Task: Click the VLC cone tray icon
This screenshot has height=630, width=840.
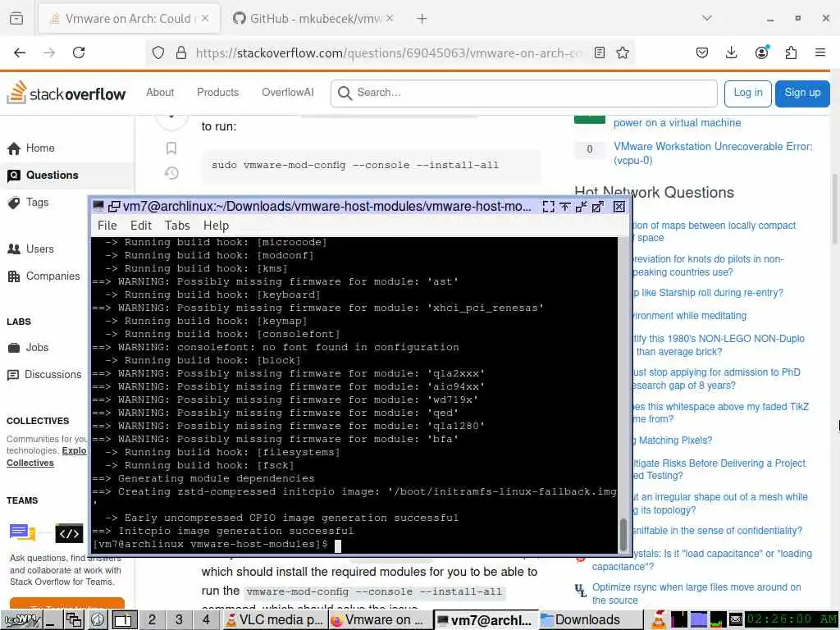Action: [659, 620]
